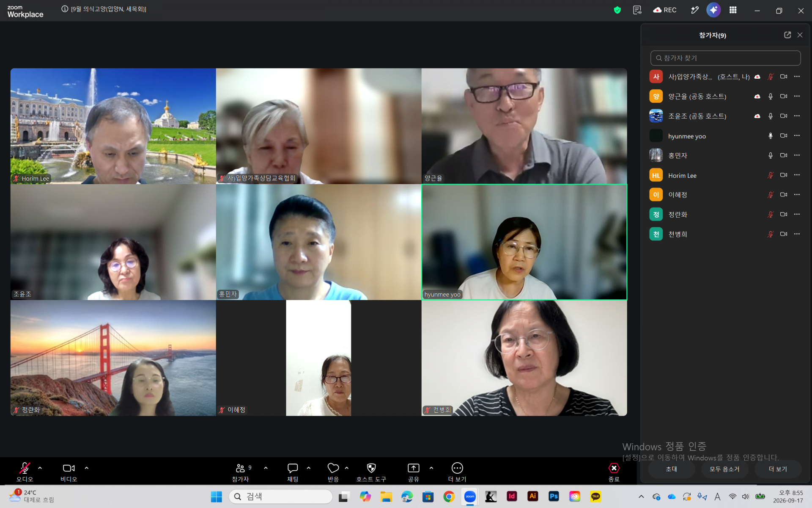Click Mute All (모두 음소거) button
Image resolution: width=812 pixels, height=508 pixels.
click(x=724, y=469)
